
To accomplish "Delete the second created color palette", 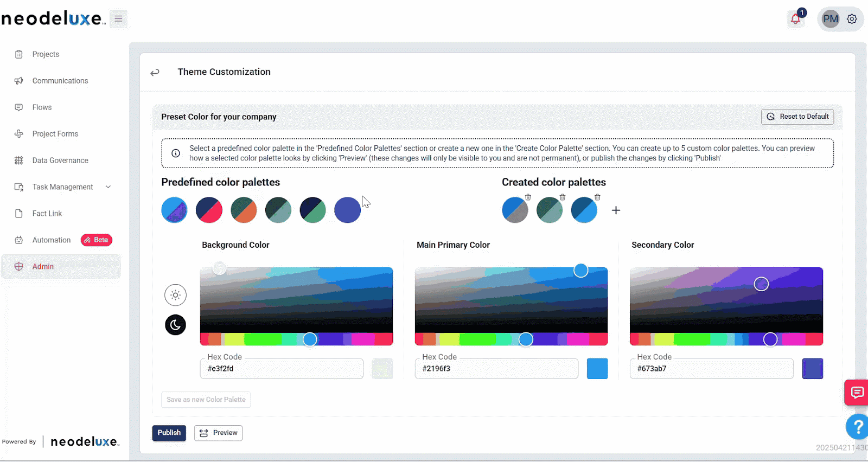I will [x=563, y=197].
